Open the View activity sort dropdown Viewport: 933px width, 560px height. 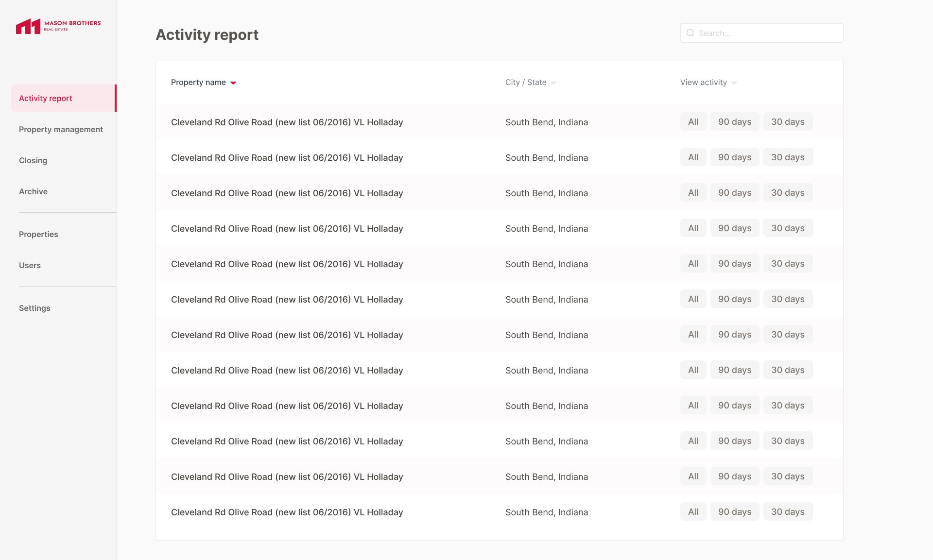[x=734, y=83]
